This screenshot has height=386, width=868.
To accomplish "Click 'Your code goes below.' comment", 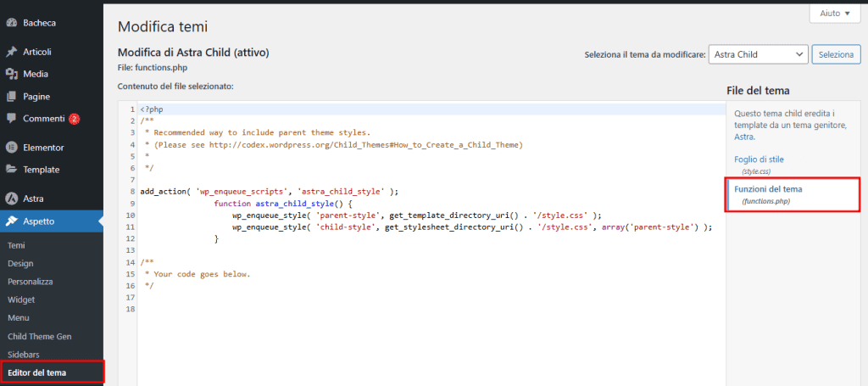I will tap(202, 274).
